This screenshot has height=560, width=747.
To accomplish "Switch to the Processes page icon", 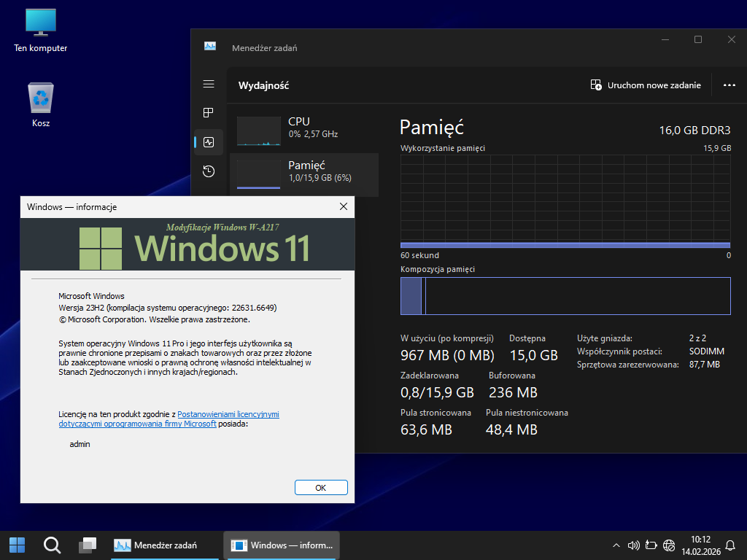I will [209, 113].
